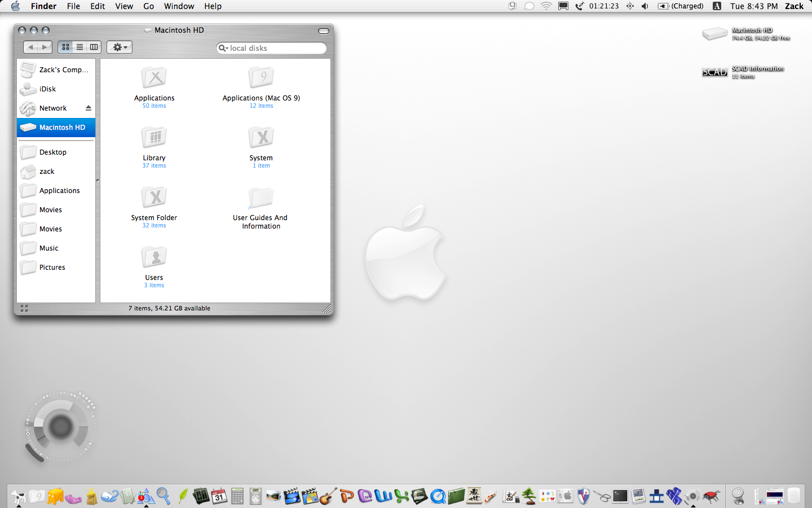Select Network in the sidebar
This screenshot has height=508, width=812.
[x=56, y=108]
